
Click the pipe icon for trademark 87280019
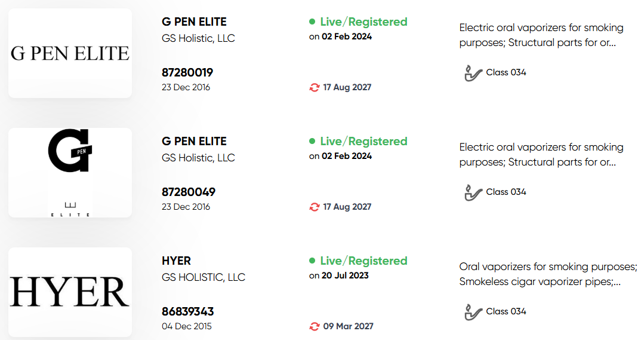coord(473,73)
